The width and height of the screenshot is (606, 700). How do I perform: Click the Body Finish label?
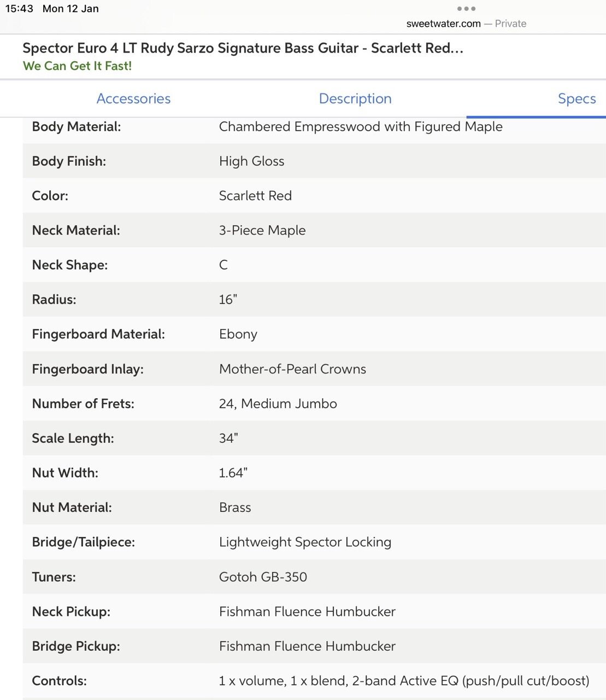coord(69,161)
